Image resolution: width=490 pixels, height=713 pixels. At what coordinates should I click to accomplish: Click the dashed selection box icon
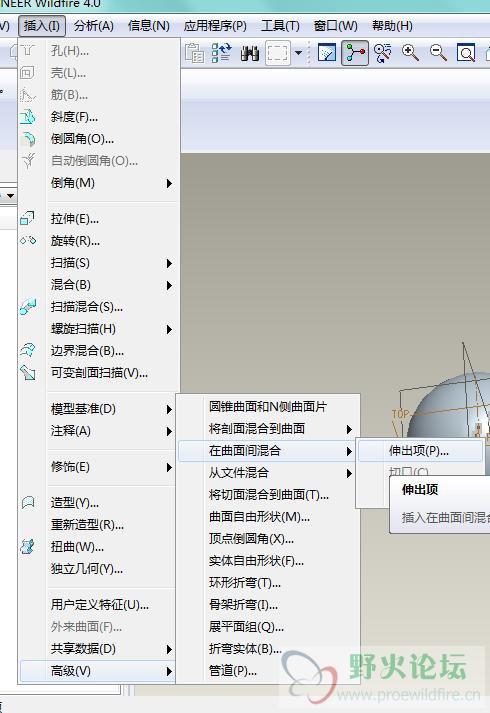click(x=277, y=53)
